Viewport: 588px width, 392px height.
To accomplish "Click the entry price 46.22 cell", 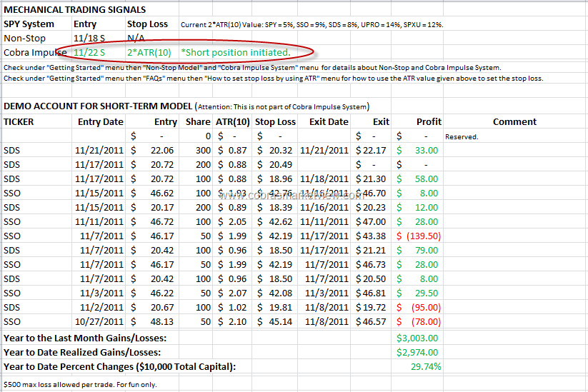I will (152, 293).
